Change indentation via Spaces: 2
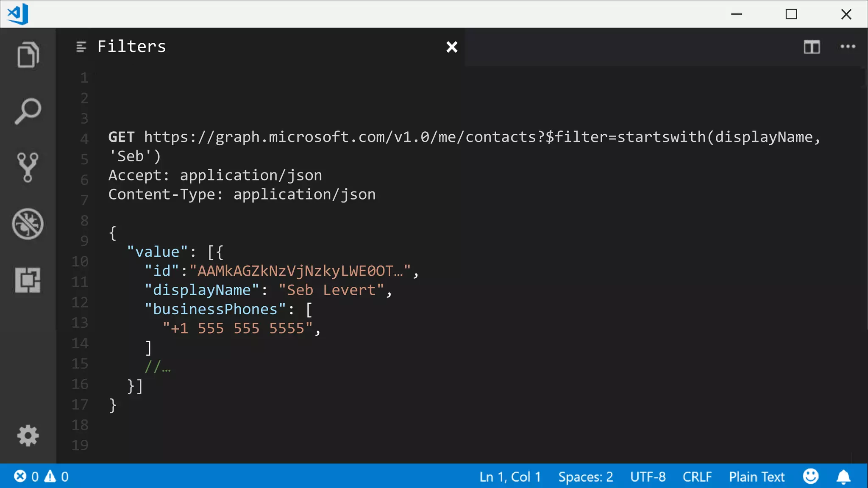 pyautogui.click(x=585, y=477)
